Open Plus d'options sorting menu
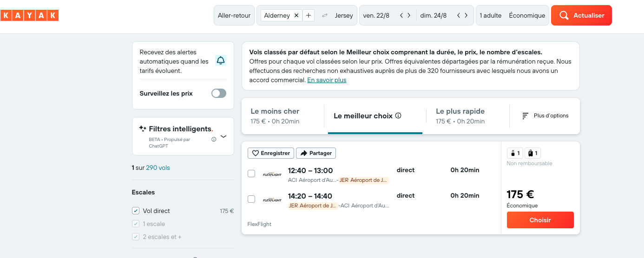The height and width of the screenshot is (258, 644). point(545,116)
